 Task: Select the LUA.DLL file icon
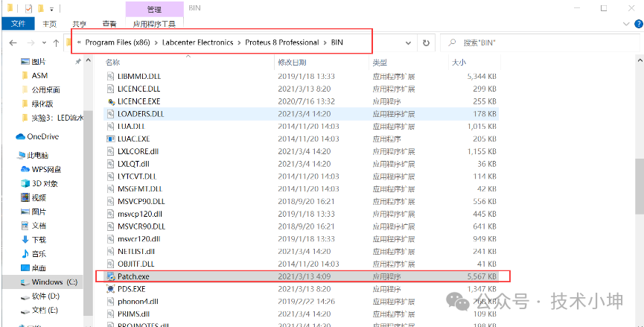coord(110,126)
